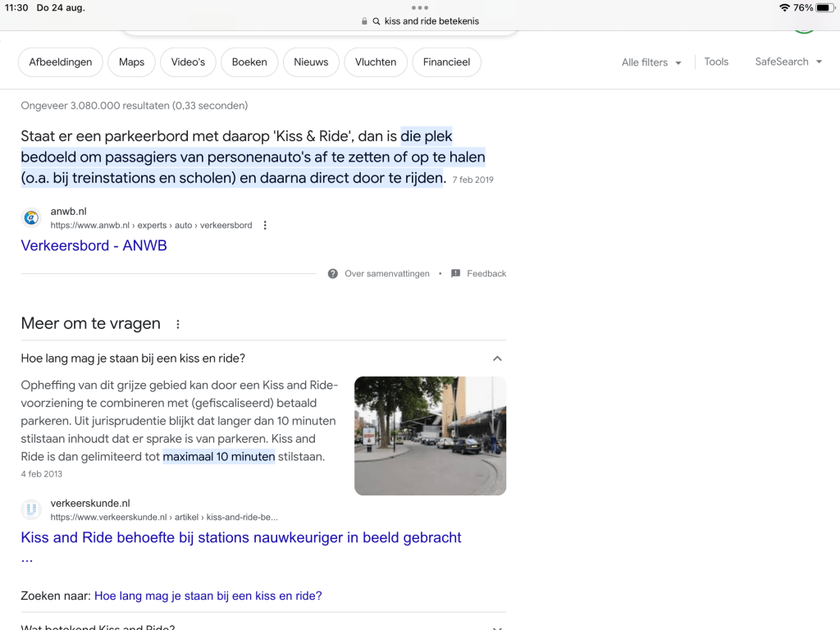Screen dimensions: 840x630
Task: Click the Tools button
Action: [716, 62]
